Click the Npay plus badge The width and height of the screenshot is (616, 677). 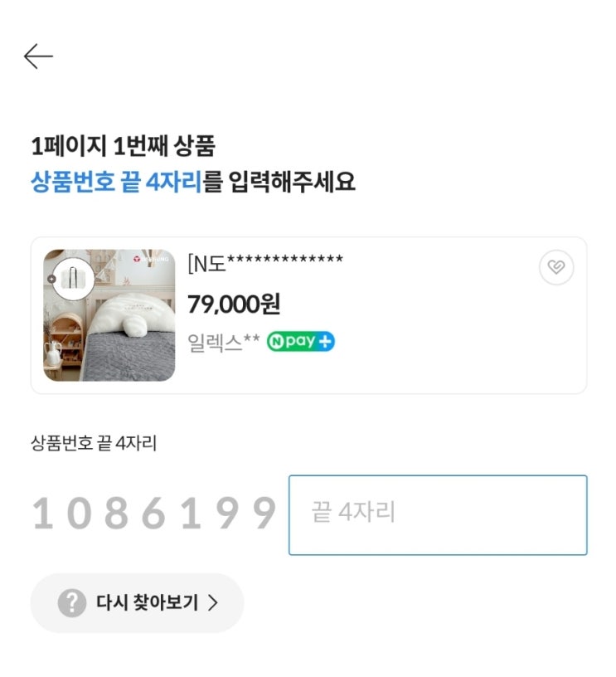pos(301,342)
